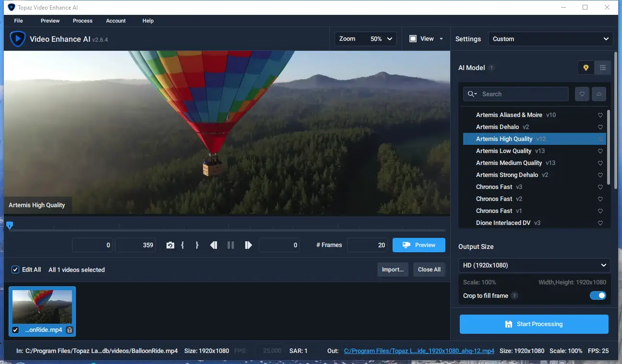Select Artemis Medium Quality v13
Viewport: 622px width, 364px height.
click(x=535, y=163)
